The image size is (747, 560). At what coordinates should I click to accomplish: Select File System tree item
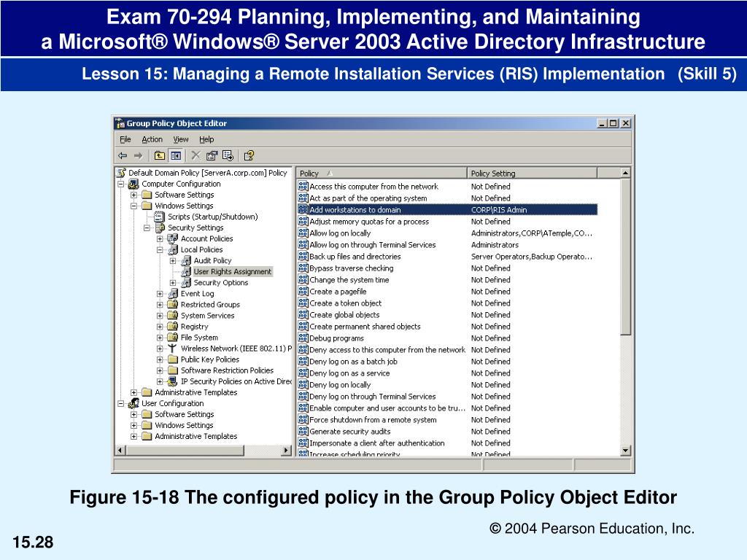199,338
